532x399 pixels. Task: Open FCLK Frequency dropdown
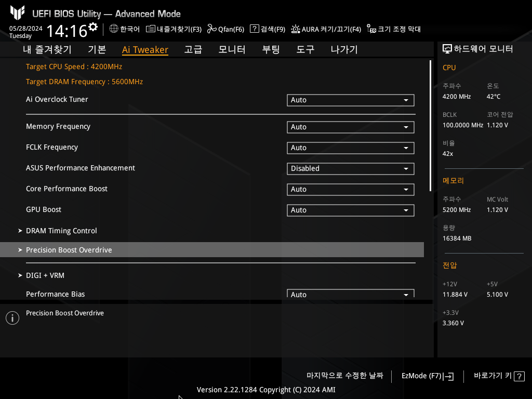[351, 148]
